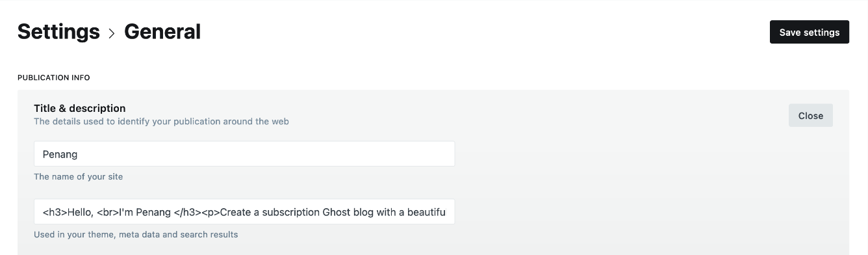
Task: Click the 'details used to identify' subtitle
Action: click(161, 121)
